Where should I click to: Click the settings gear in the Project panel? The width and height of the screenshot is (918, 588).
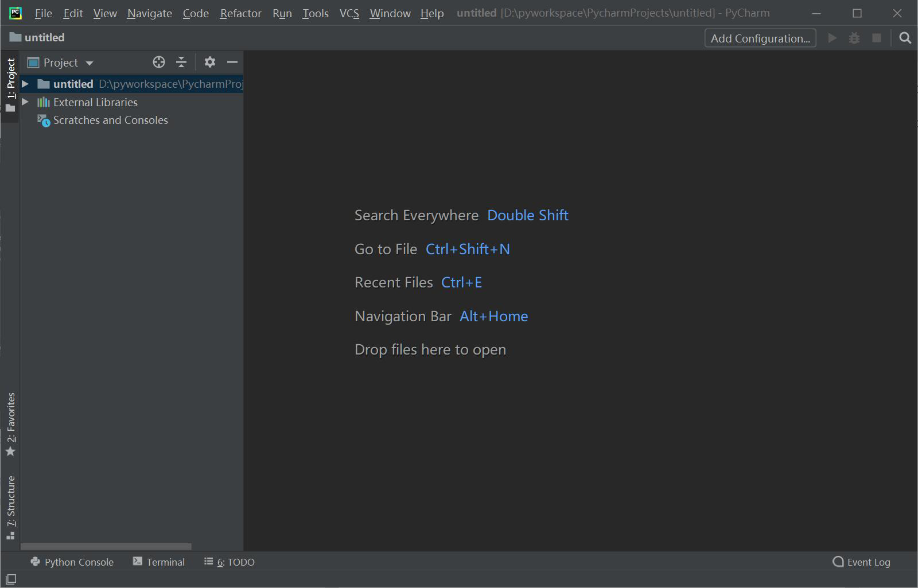210,62
